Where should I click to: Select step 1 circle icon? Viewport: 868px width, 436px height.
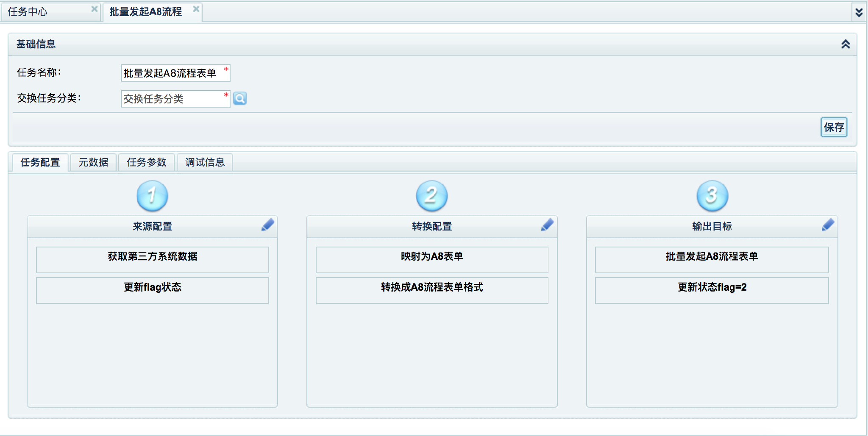coord(153,196)
